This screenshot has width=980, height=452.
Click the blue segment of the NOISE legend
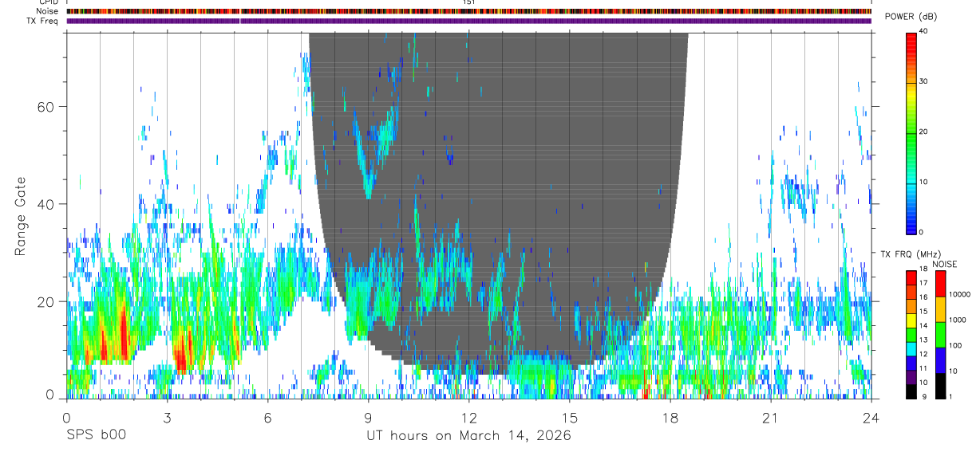(941, 360)
